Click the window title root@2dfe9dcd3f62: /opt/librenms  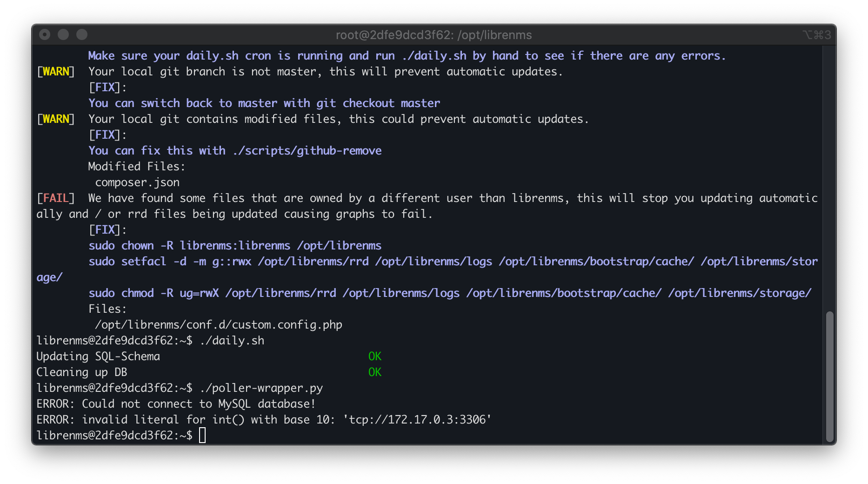(434, 35)
